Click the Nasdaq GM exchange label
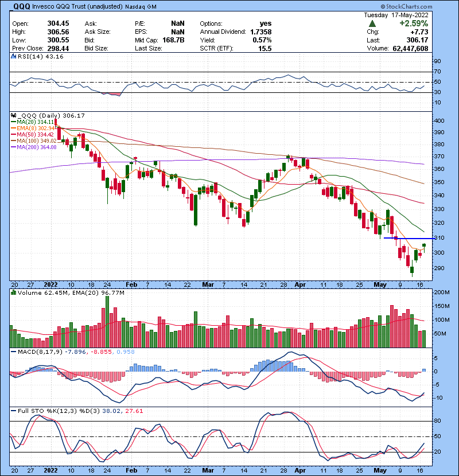Viewport: 459px width, 476px height. tap(141, 7)
